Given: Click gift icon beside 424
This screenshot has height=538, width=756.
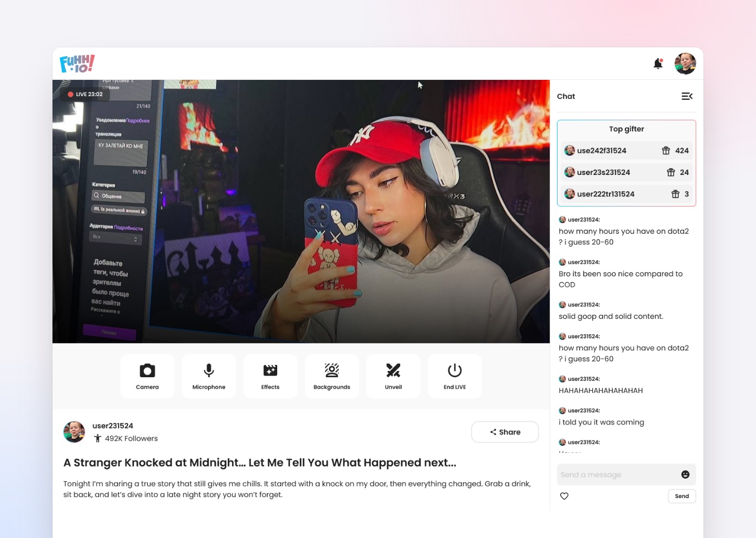Looking at the screenshot, I should [x=666, y=151].
